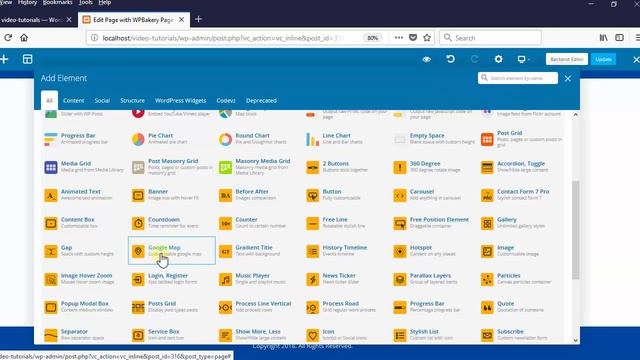This screenshot has height=360, width=640.
Task: Click the add element plus icon
Action: [4, 59]
